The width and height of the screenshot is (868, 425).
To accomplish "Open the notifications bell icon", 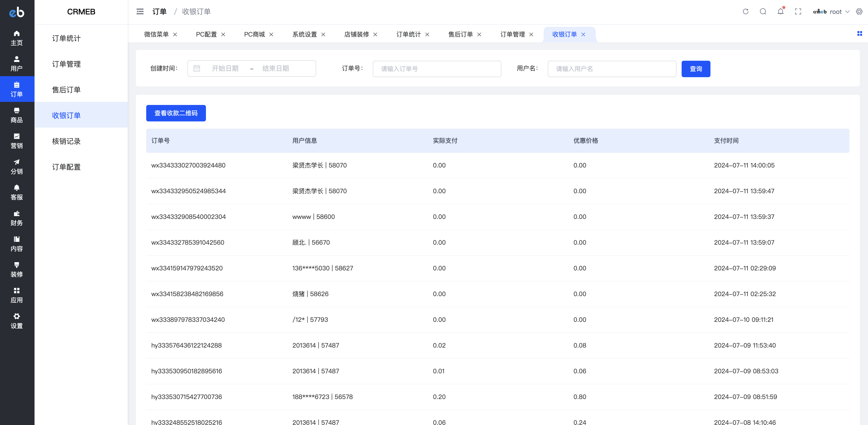I will 781,12.
